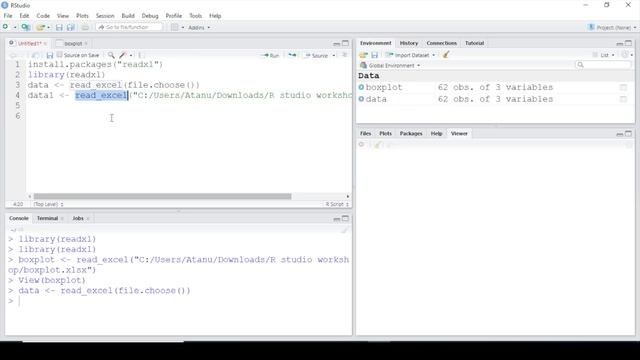Open the Source button dropdown arrow

[x=334, y=55]
